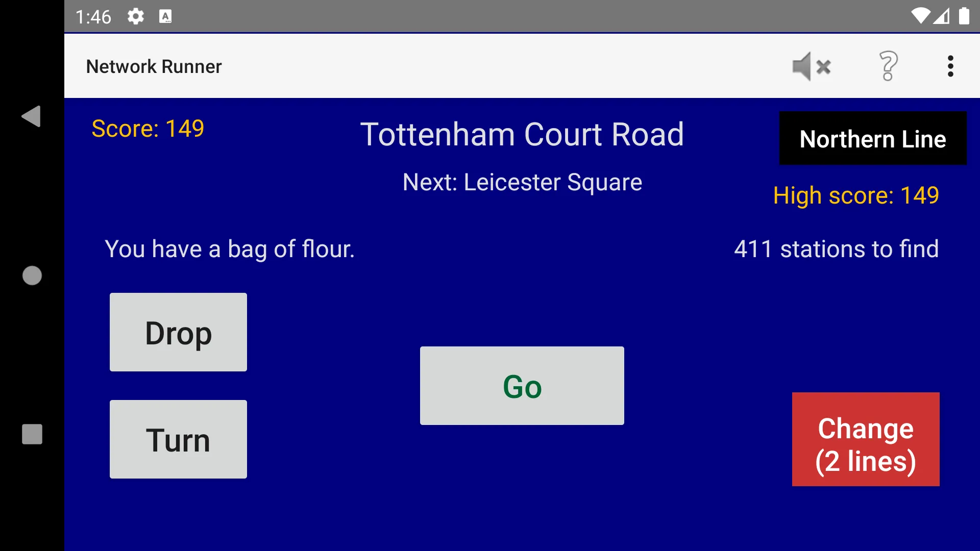Toggle the Turn action button

(x=178, y=439)
